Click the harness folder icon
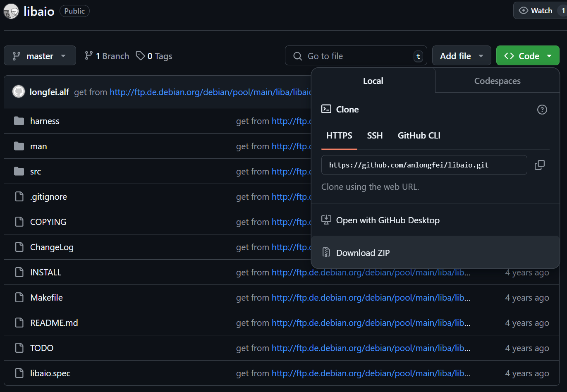Viewport: 567px width, 392px height. pos(19,121)
